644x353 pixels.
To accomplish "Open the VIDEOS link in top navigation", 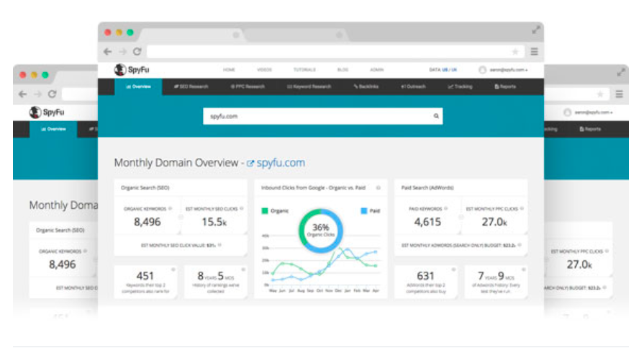I will click(264, 70).
